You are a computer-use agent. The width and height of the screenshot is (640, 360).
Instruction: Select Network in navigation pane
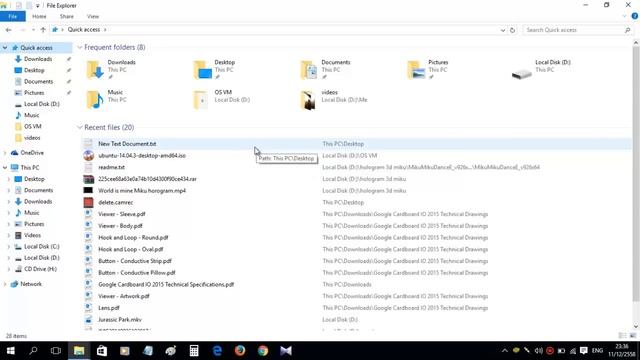click(31, 284)
